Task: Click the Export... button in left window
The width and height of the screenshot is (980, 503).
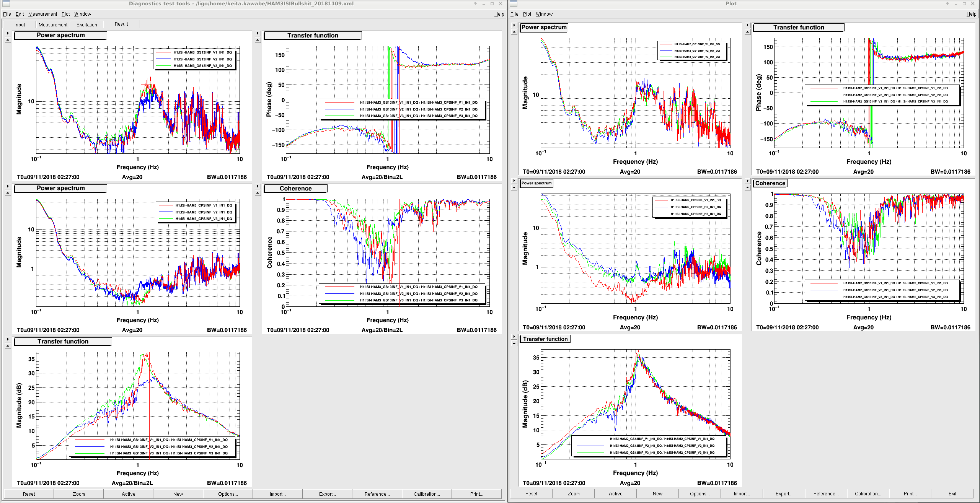Action: [x=327, y=494]
